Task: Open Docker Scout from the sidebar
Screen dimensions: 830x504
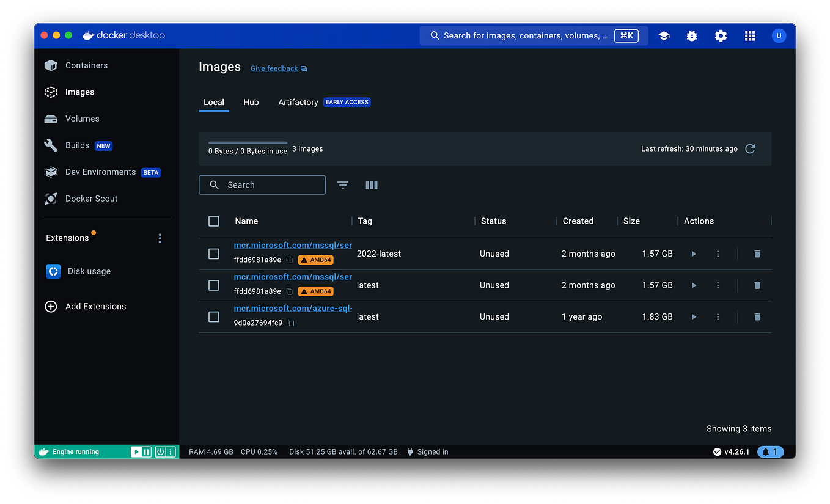Action: pos(90,198)
